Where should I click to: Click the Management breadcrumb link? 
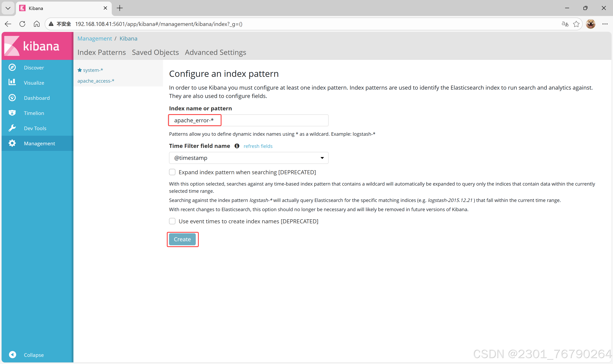point(95,39)
